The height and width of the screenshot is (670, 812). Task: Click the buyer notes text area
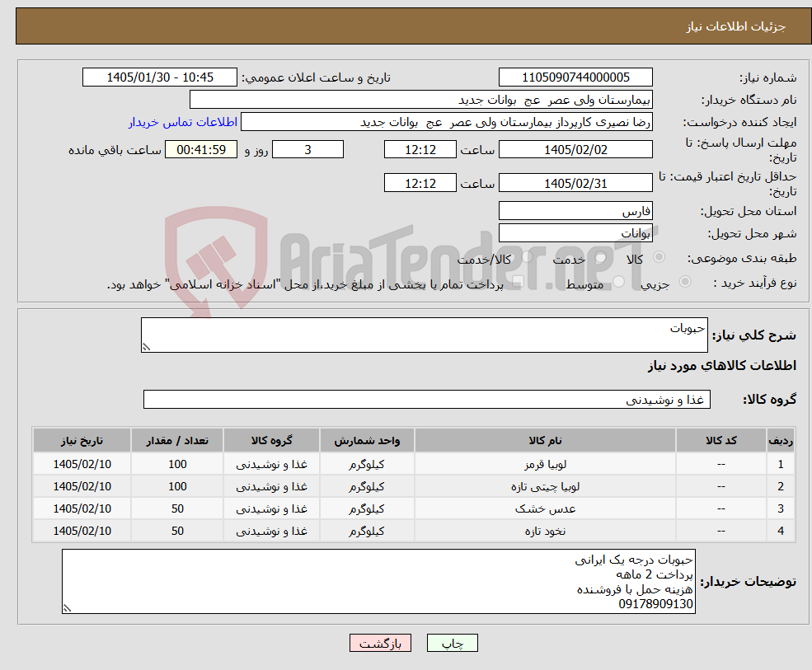point(378,582)
